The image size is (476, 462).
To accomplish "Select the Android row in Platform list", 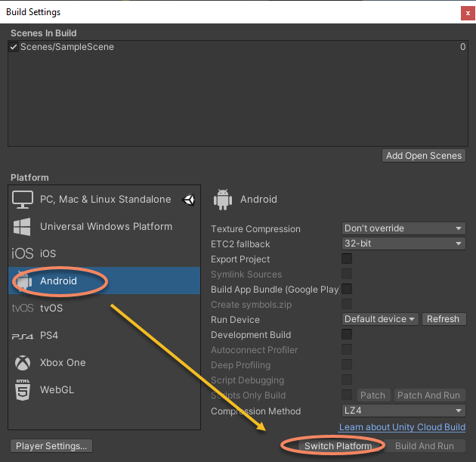I will [x=105, y=281].
